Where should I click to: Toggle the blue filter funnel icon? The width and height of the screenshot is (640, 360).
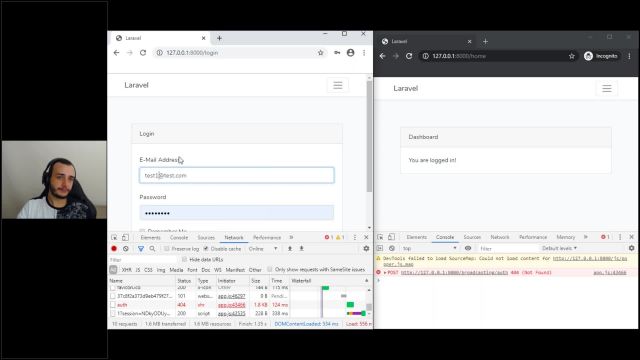pos(141,248)
